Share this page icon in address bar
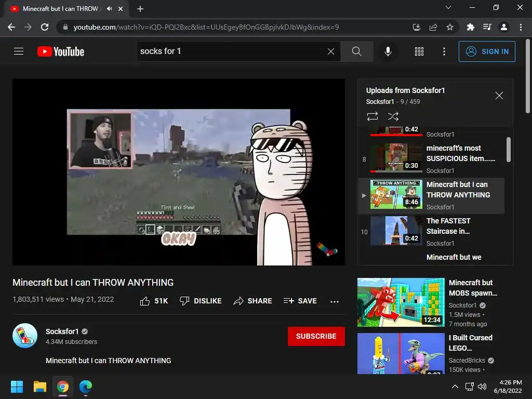This screenshot has width=532, height=399. (x=433, y=27)
